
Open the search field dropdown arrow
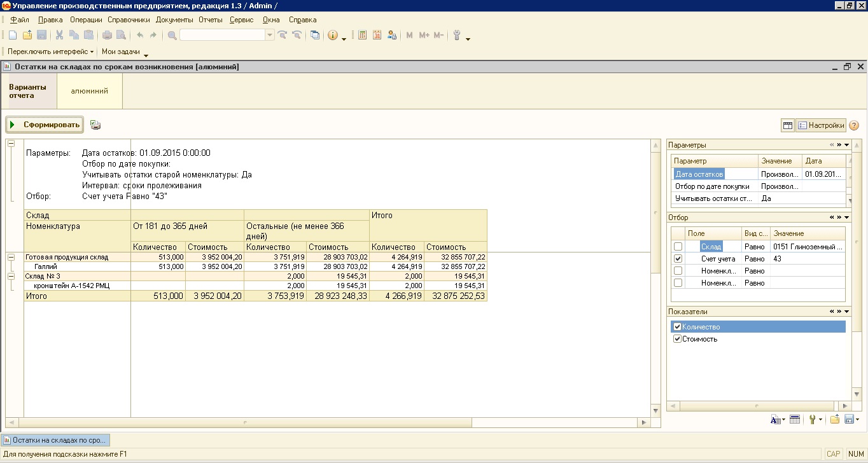point(270,36)
